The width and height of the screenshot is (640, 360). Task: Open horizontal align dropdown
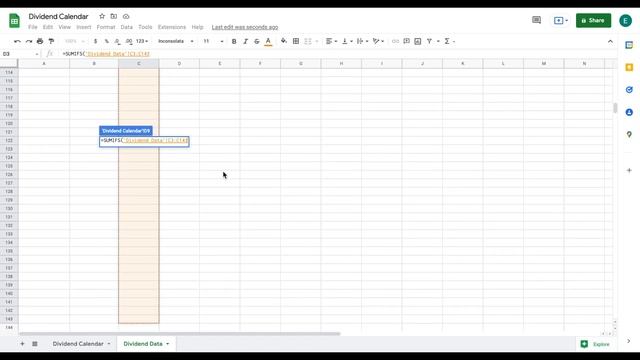pos(331,41)
